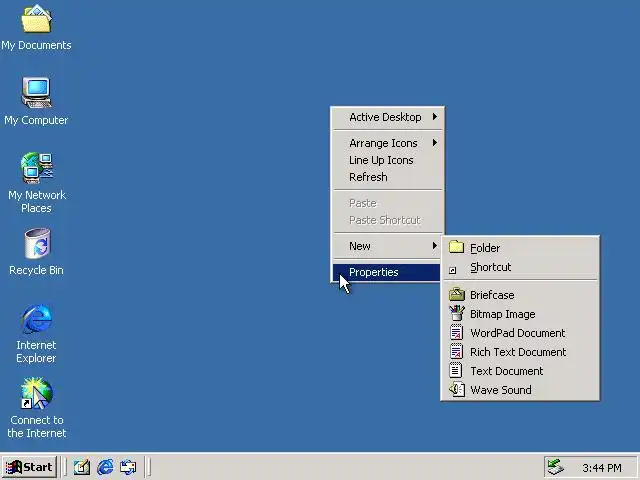
Task: Click the Recycle Bin label text
Action: pos(36,270)
